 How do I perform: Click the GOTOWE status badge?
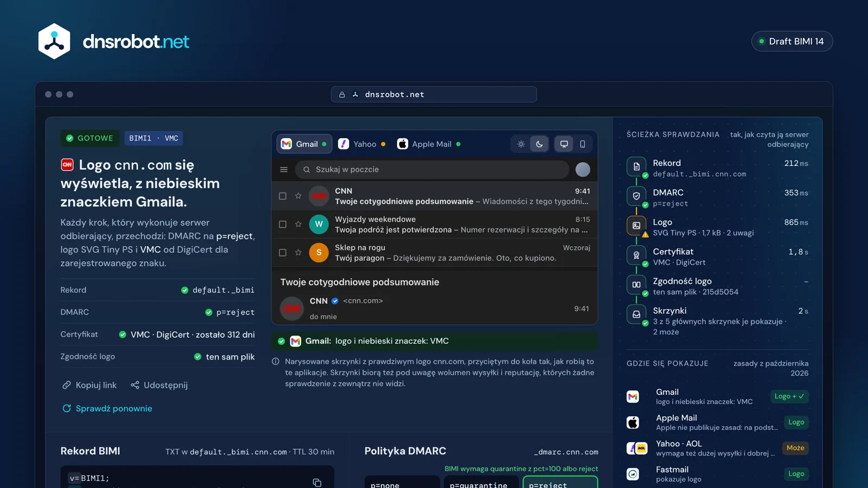[90, 138]
